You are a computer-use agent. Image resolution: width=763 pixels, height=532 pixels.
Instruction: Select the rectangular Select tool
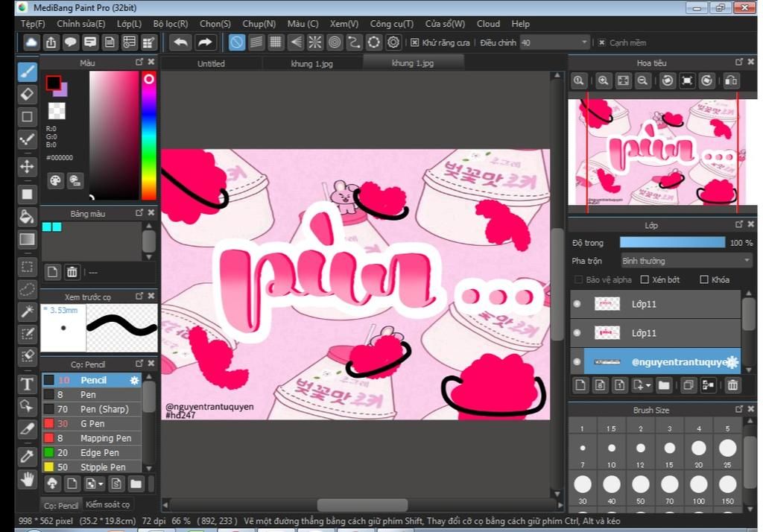[28, 267]
